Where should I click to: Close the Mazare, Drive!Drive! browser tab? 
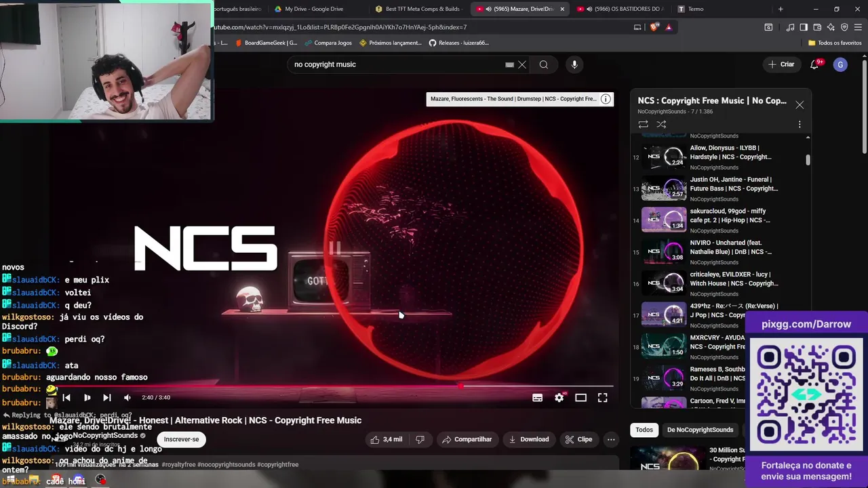pyautogui.click(x=562, y=9)
